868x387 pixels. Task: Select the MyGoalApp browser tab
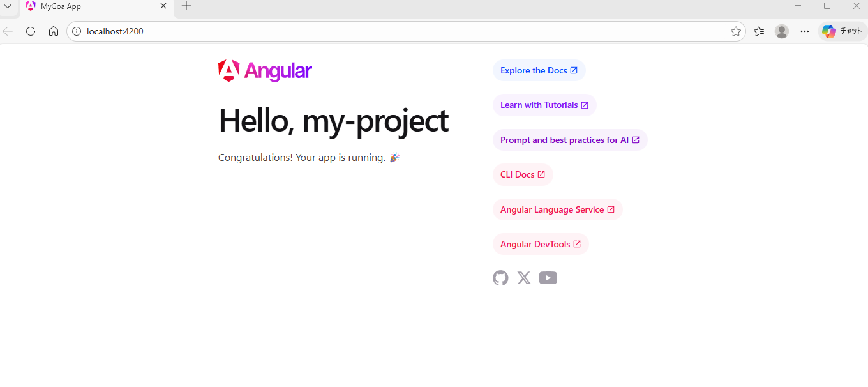pyautogui.click(x=96, y=6)
